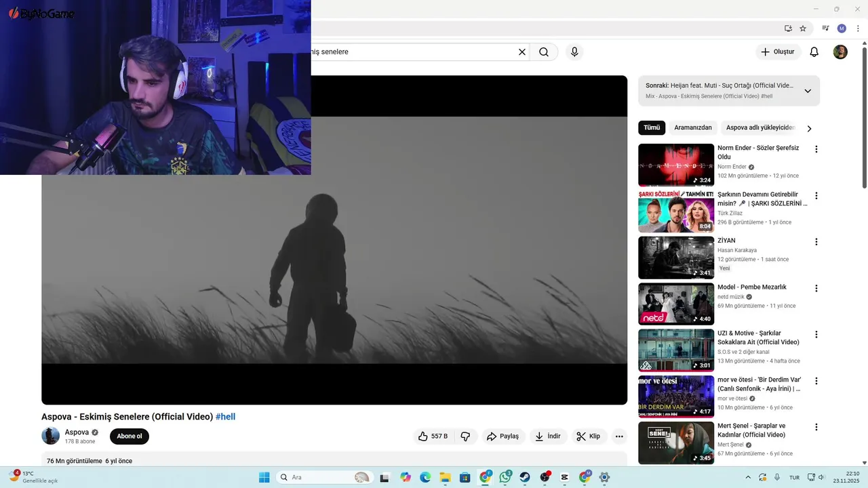
Task: Open options menu for ZİYAN video
Action: [816, 242]
